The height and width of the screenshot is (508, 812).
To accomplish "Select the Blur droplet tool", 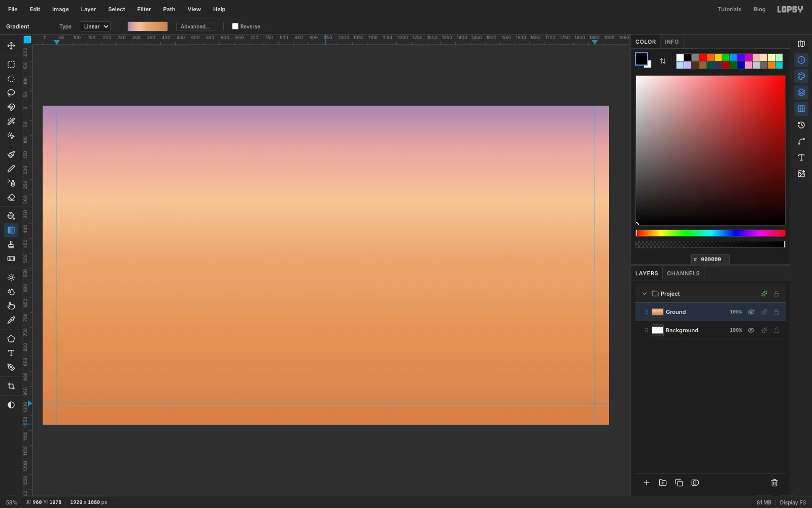I will [x=11, y=292].
